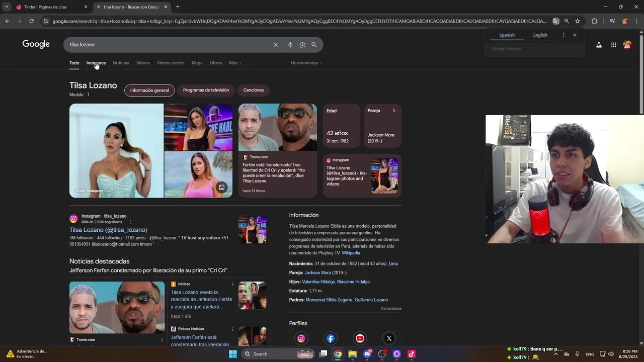Image resolution: width=644 pixels, height=362 pixels.
Task: Switch to the Videos cortos tab
Action: 171,63
